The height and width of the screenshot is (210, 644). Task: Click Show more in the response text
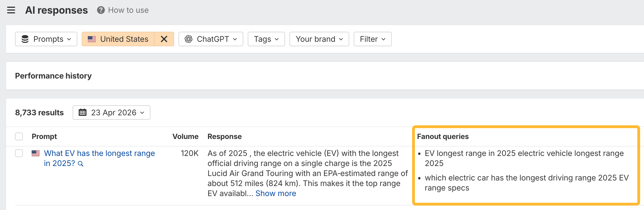[275, 193]
